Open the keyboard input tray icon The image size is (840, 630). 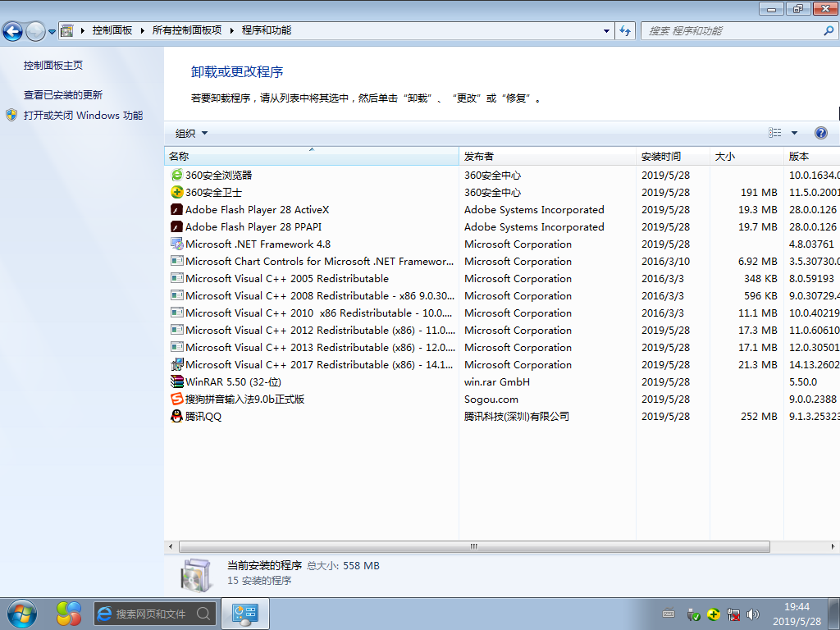669,614
